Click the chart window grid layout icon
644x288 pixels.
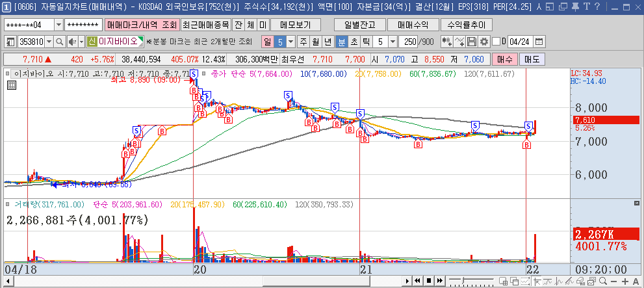pyautogui.click(x=503, y=281)
